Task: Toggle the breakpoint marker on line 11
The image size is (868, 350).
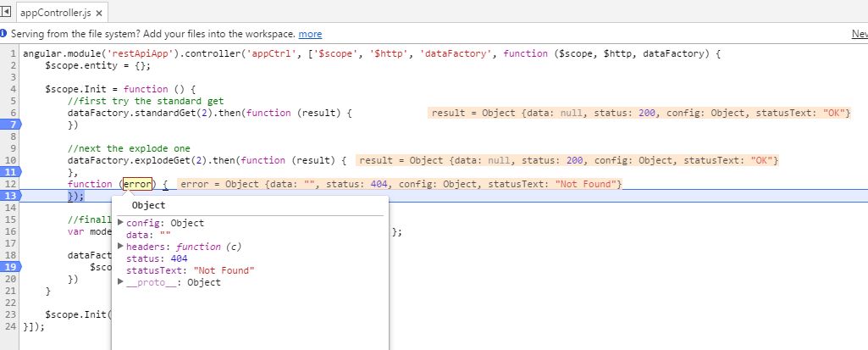Action: pyautogui.click(x=11, y=172)
